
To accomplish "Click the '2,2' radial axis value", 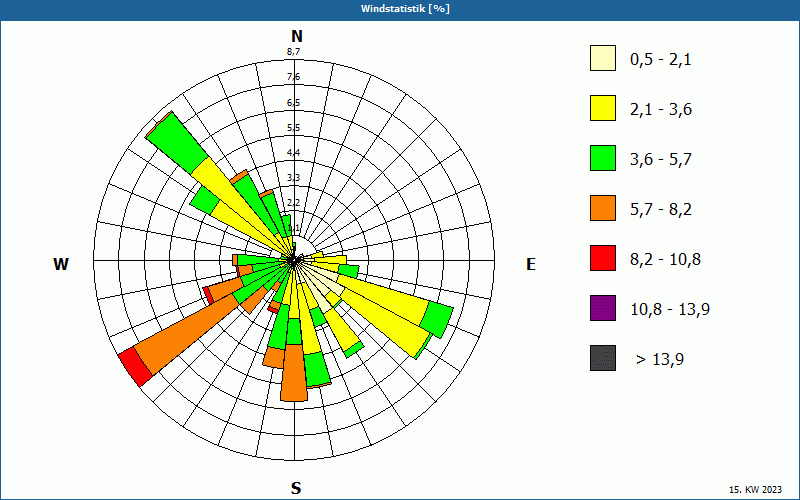I will coord(293,203).
